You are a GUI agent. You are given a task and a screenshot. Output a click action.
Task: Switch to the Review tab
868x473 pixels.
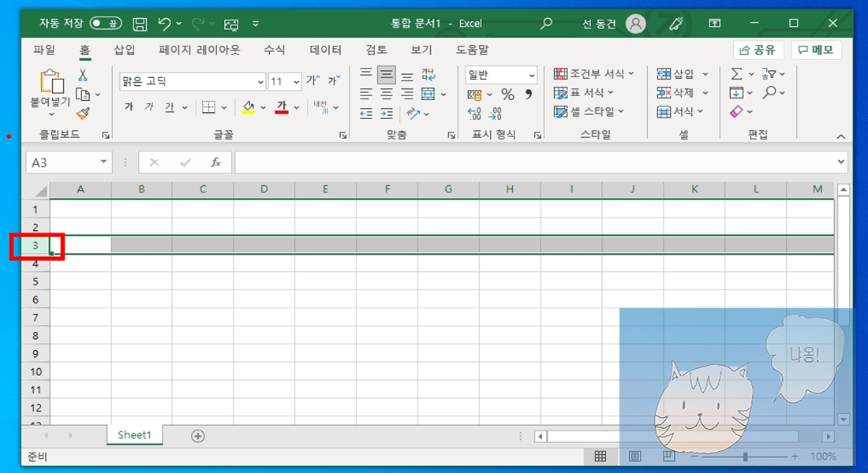[376, 50]
